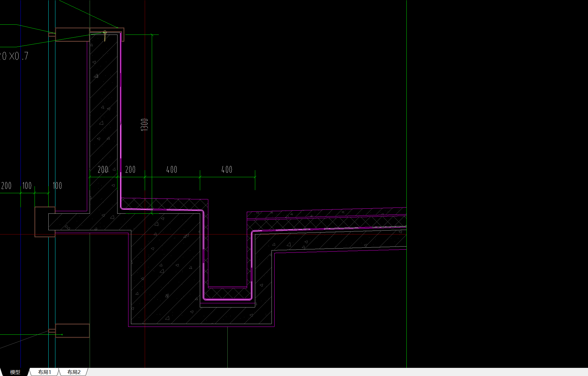The height and width of the screenshot is (376, 588).
Task: Open the 布局2 layout tab
Action: [74, 372]
